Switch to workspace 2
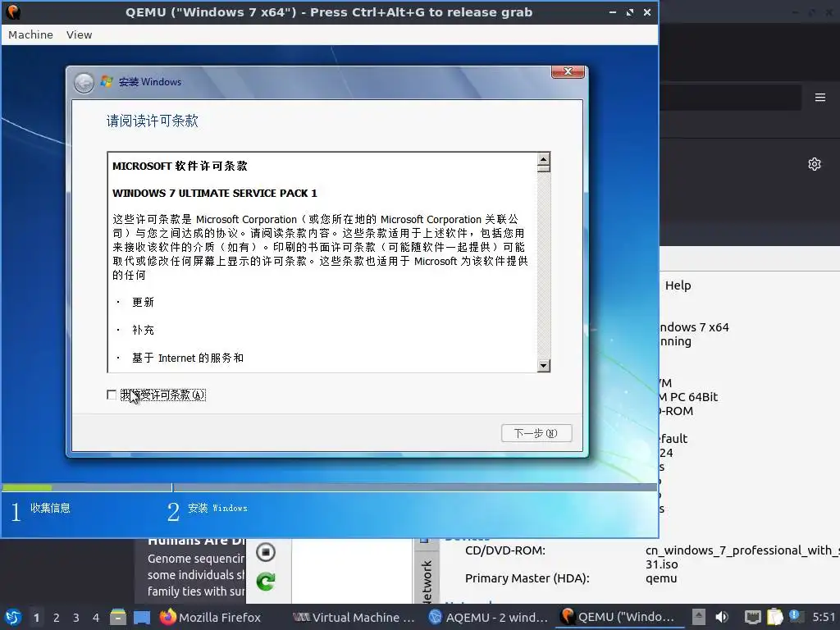This screenshot has width=840, height=630. [x=57, y=618]
